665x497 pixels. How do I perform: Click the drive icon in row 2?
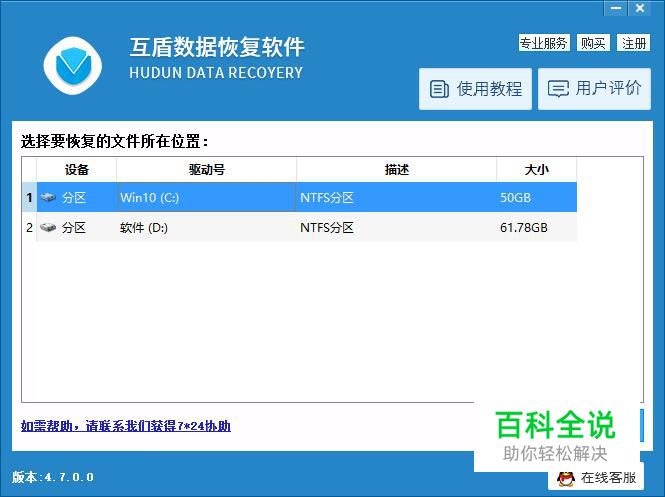48,227
